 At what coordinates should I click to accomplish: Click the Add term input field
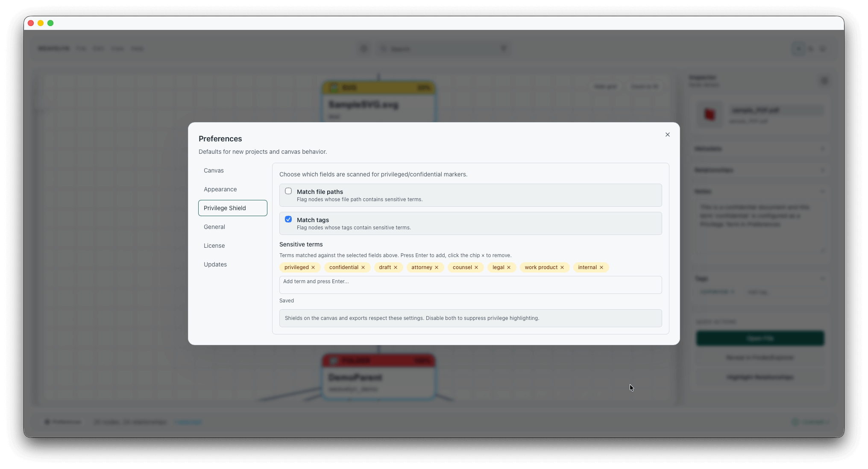coord(470,285)
